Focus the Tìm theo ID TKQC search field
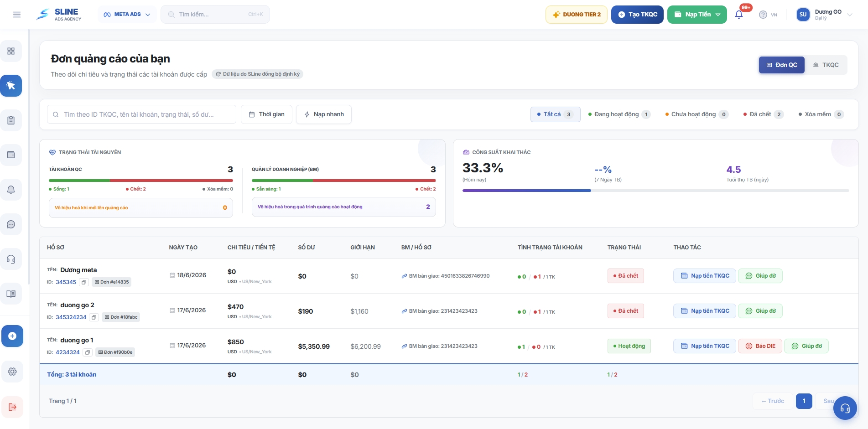The image size is (868, 429). 141,114
